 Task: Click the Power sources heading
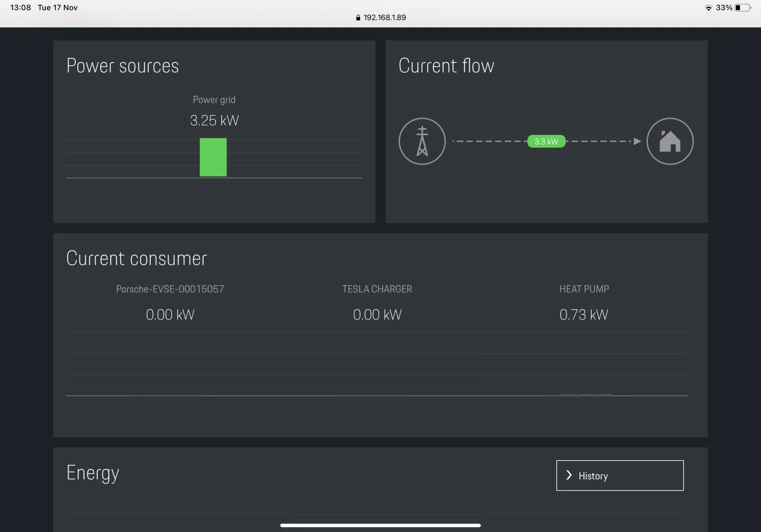pos(123,66)
